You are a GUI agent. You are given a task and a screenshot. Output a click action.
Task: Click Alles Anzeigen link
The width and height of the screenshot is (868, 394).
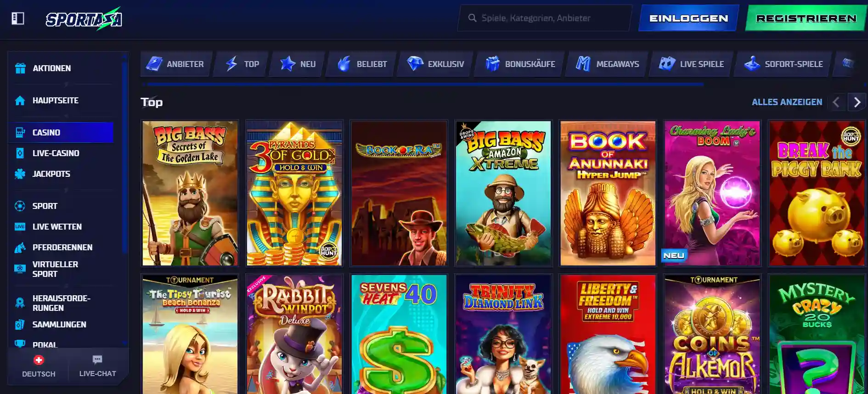[x=787, y=102]
